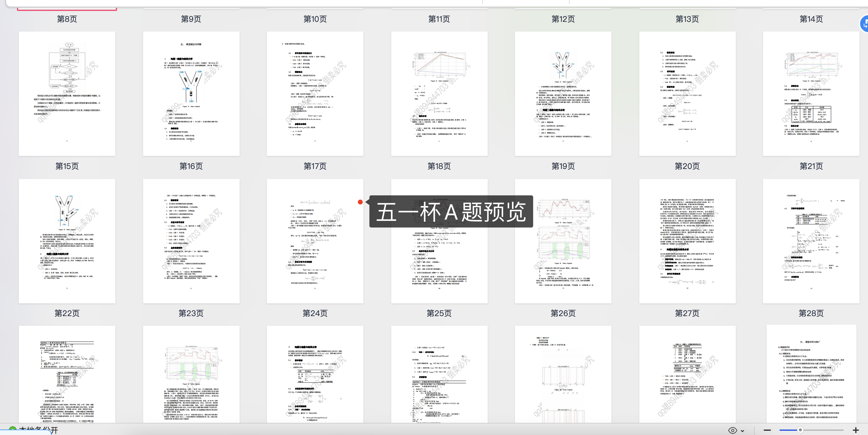This screenshot has height=435, width=868.
Task: Click the 五一杯A题预览 tooltip label
Action: (451, 212)
